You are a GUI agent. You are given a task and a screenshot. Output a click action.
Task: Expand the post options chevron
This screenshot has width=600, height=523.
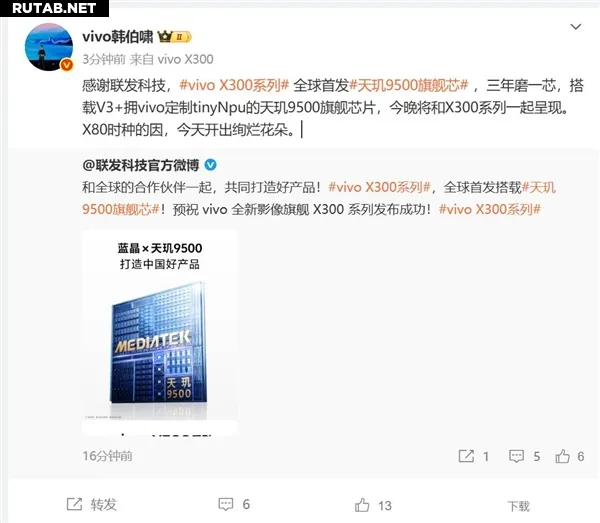pyautogui.click(x=576, y=26)
